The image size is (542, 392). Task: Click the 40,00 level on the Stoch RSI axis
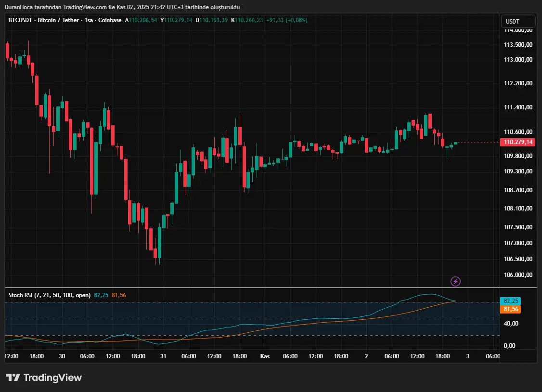point(510,324)
